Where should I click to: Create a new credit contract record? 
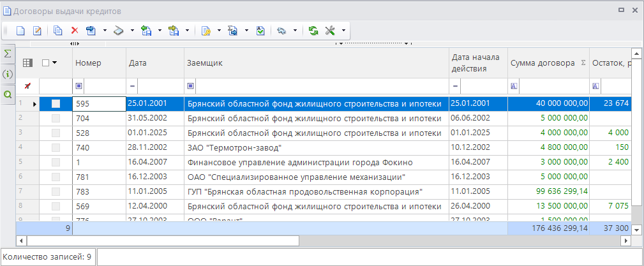pyautogui.click(x=20, y=31)
